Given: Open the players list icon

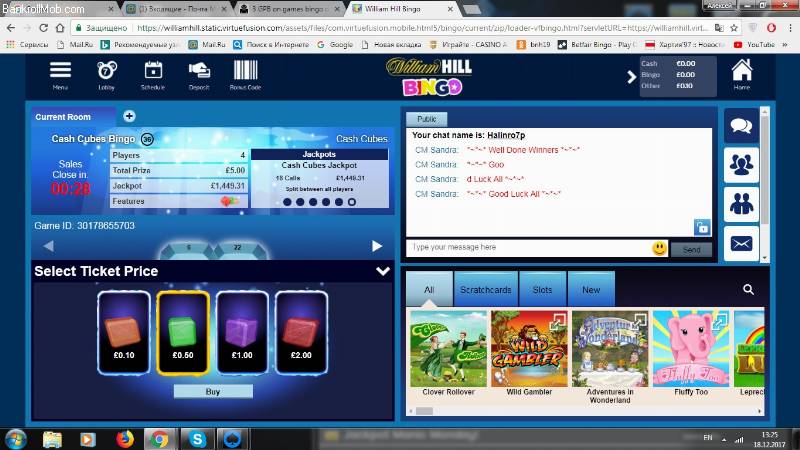Looking at the screenshot, I should 741,165.
